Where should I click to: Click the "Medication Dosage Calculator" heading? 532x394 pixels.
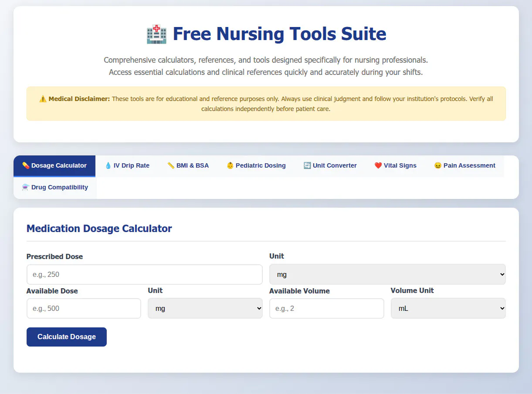pos(99,229)
